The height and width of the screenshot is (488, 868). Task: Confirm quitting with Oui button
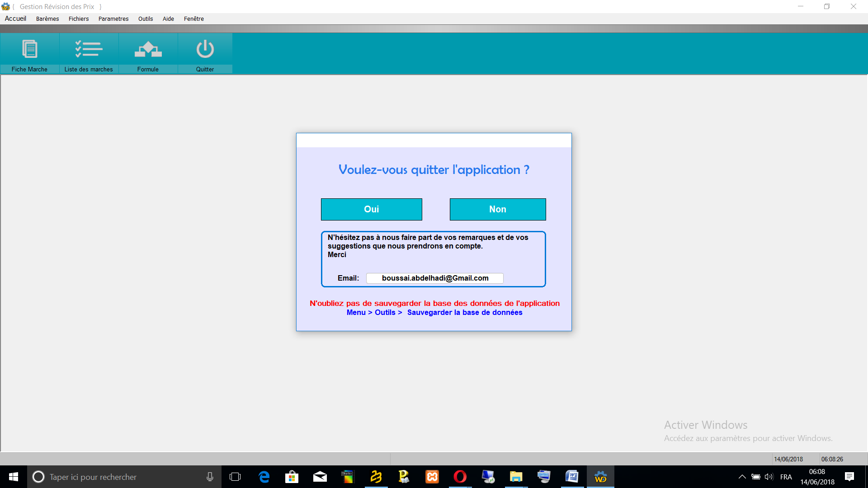tap(371, 209)
